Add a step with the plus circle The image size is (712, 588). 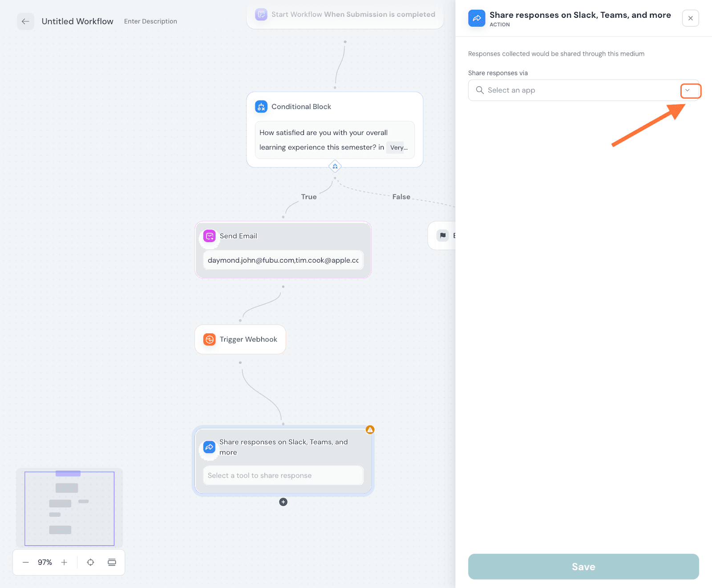(283, 502)
